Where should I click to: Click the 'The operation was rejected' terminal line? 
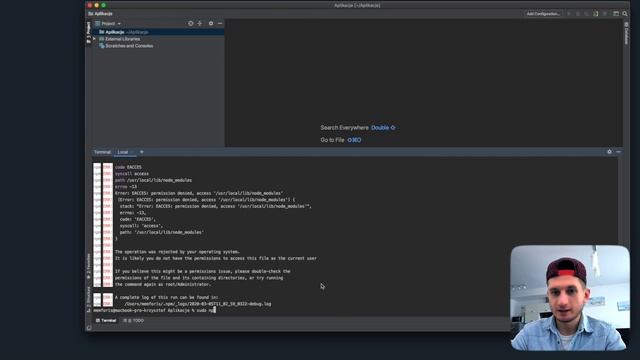pos(177,252)
